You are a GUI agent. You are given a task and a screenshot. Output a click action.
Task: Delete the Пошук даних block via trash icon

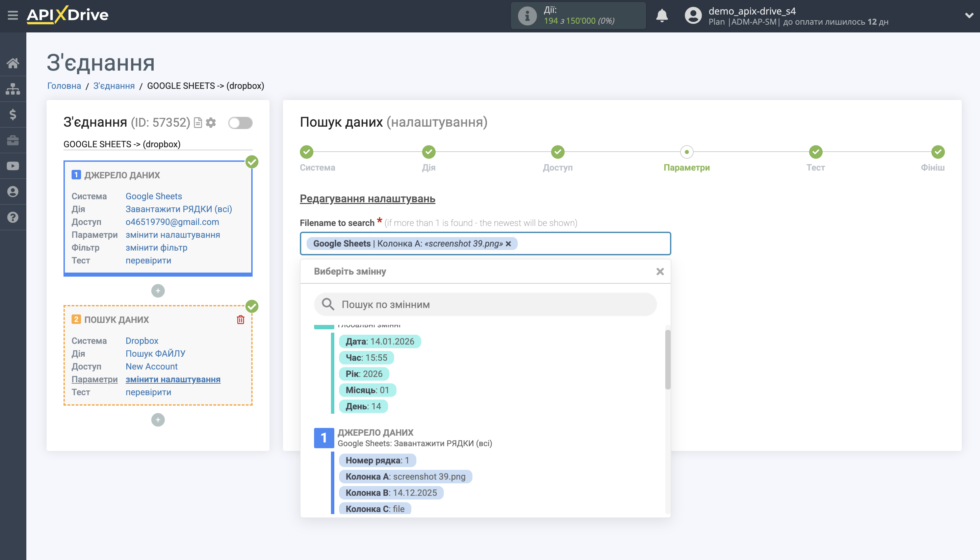point(240,319)
